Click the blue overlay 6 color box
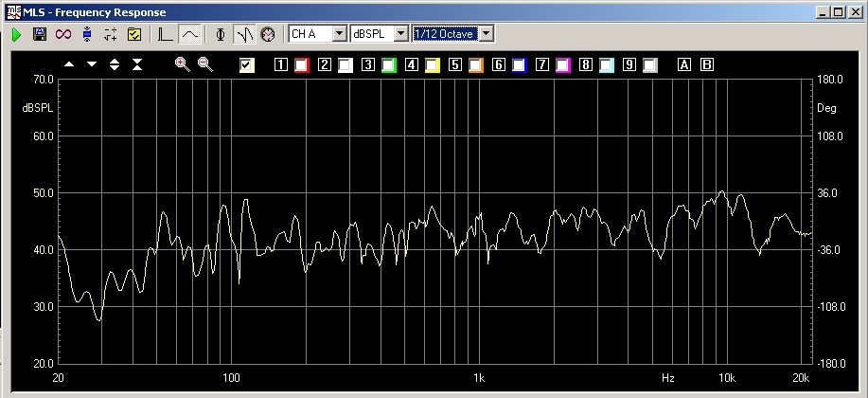 click(519, 65)
